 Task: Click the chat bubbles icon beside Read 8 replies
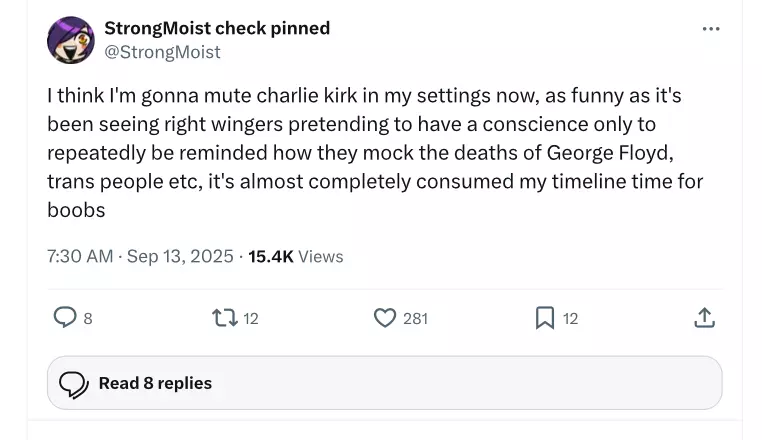73,385
